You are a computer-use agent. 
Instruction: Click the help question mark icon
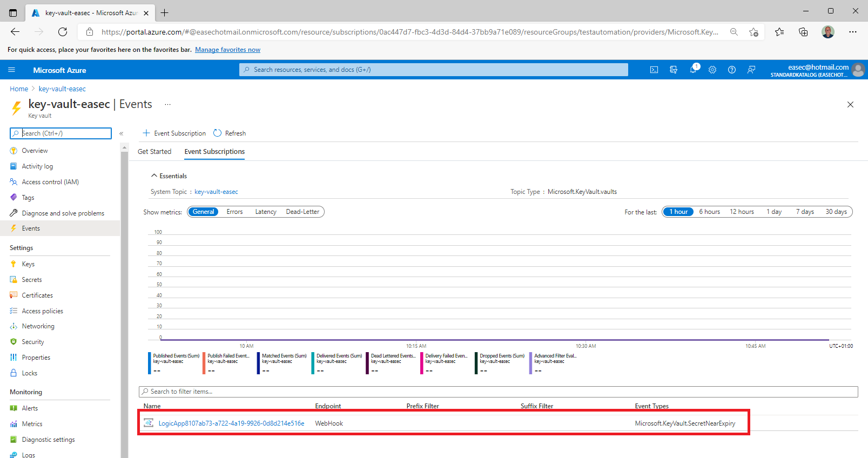click(732, 70)
